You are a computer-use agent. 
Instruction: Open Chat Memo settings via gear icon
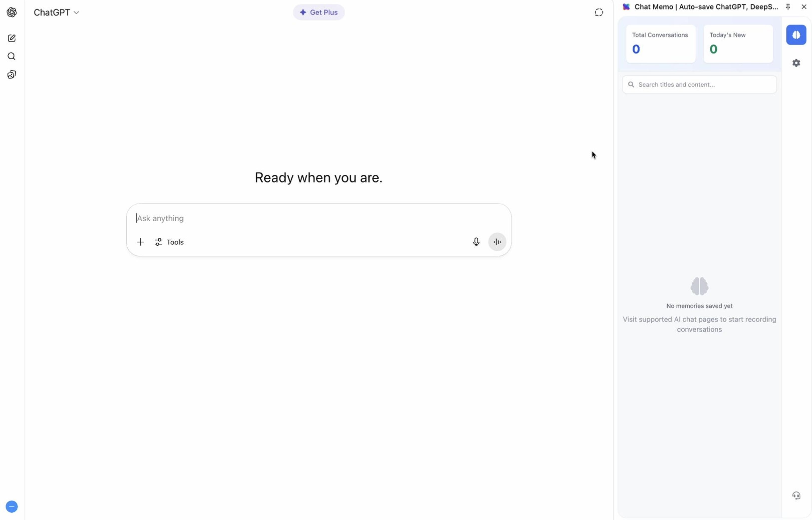[x=796, y=63]
